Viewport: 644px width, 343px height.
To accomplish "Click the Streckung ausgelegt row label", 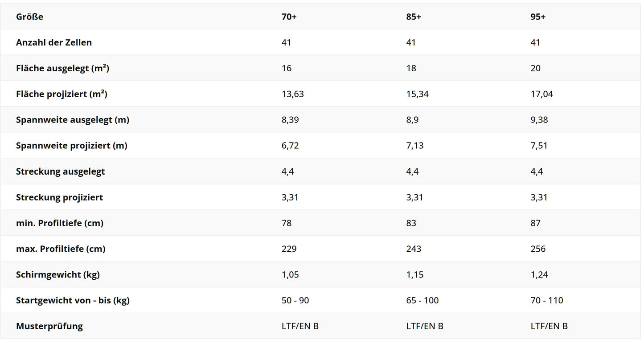I will click(x=61, y=171).
